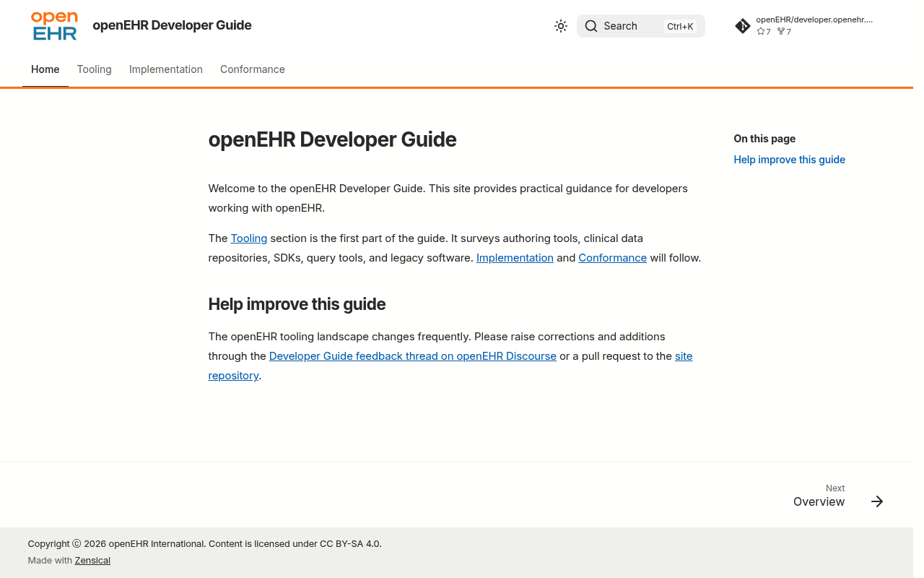
Task: Toggle the light/dark theme sun icon
Action: 561,26
